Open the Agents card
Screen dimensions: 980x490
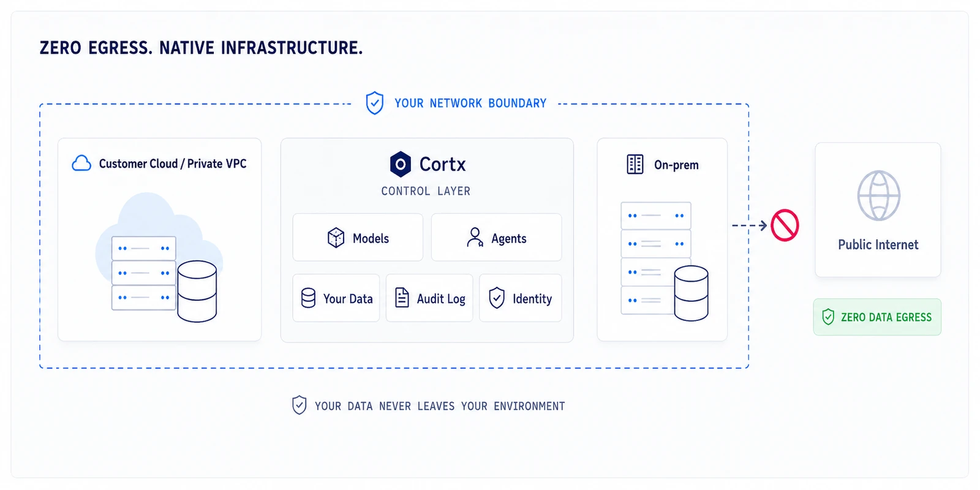pyautogui.click(x=497, y=238)
